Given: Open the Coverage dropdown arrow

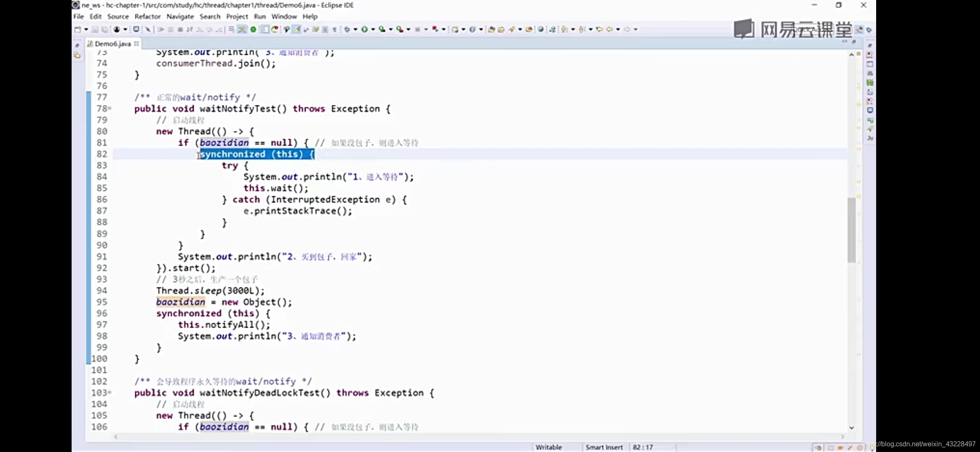Looking at the screenshot, I should click(x=391, y=29).
